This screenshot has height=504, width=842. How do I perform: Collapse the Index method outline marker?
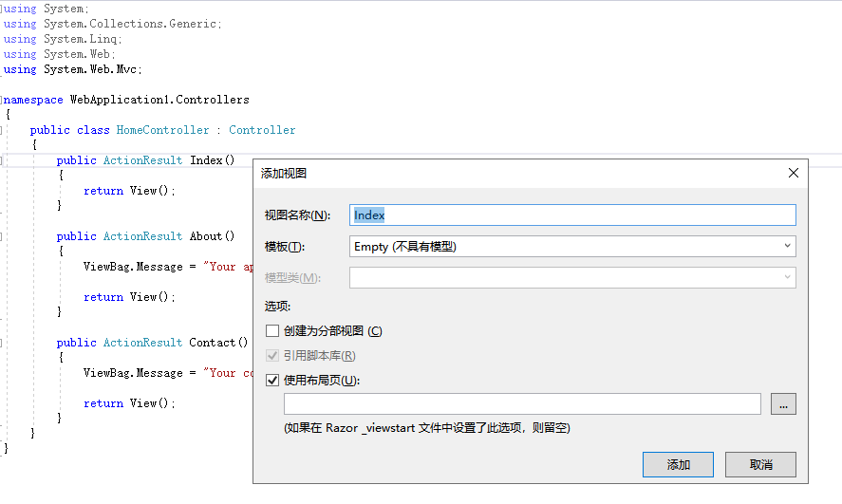click(x=2, y=160)
